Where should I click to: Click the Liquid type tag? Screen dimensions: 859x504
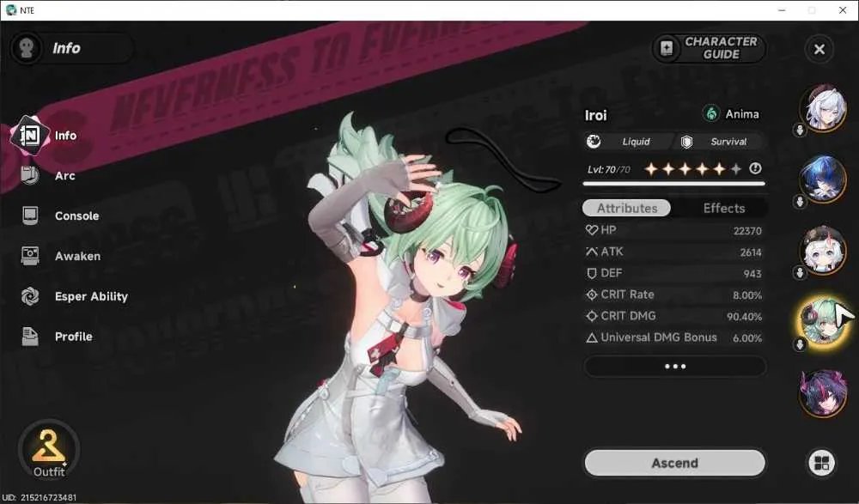tap(628, 142)
